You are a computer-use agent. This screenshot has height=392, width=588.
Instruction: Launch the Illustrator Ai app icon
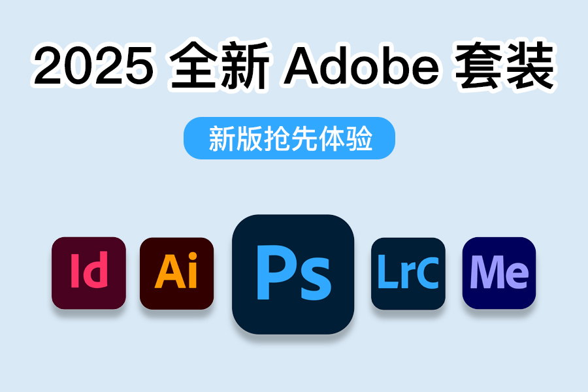click(x=176, y=274)
